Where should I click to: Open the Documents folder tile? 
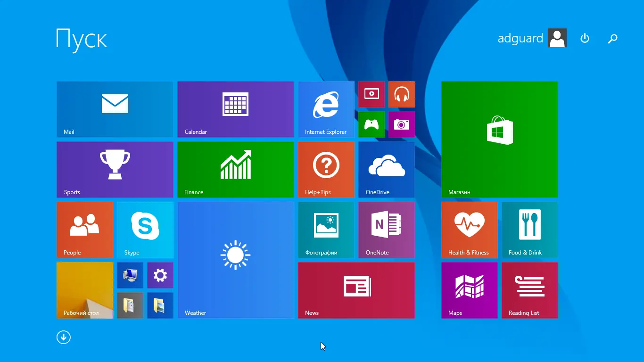tap(130, 305)
